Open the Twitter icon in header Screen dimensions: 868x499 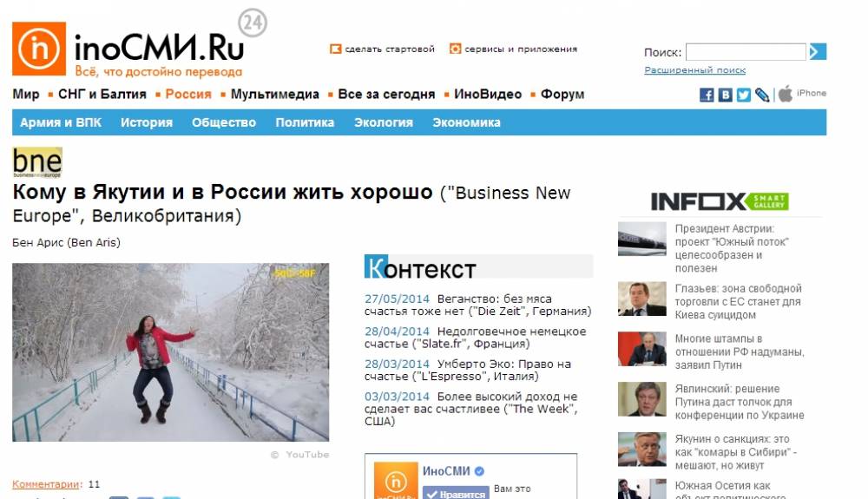[744, 95]
